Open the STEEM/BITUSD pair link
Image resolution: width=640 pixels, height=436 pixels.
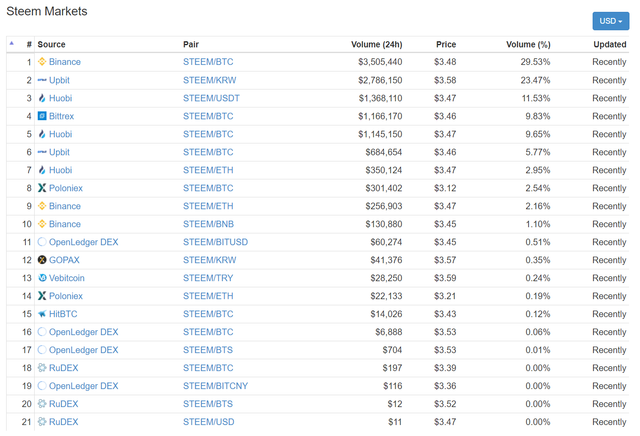215,242
